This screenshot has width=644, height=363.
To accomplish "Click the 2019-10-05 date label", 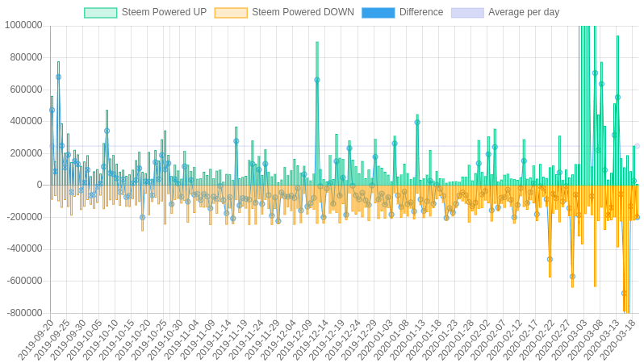I will pos(85,340).
